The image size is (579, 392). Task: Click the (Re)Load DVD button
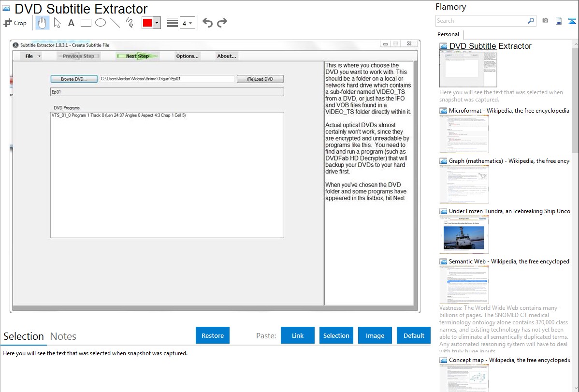tap(260, 79)
